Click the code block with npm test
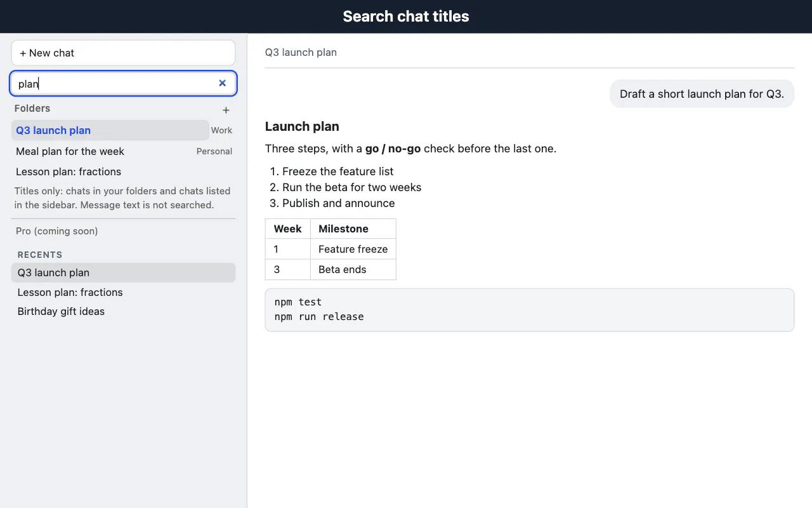Screen dimensions: 812x508 [x=530, y=310]
